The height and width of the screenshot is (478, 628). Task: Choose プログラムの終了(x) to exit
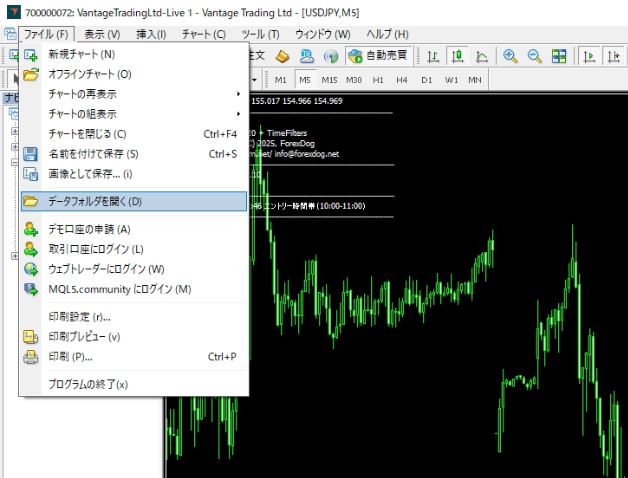tap(134, 384)
